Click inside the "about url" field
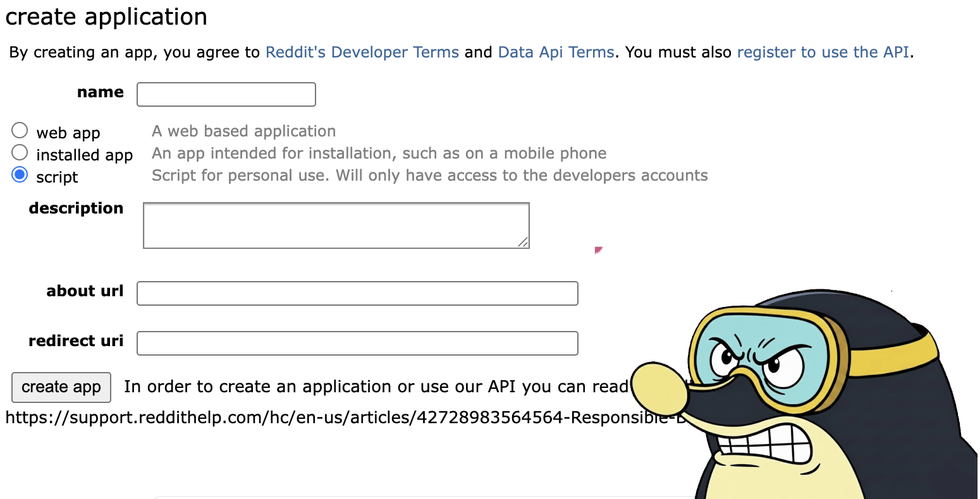 (x=357, y=293)
